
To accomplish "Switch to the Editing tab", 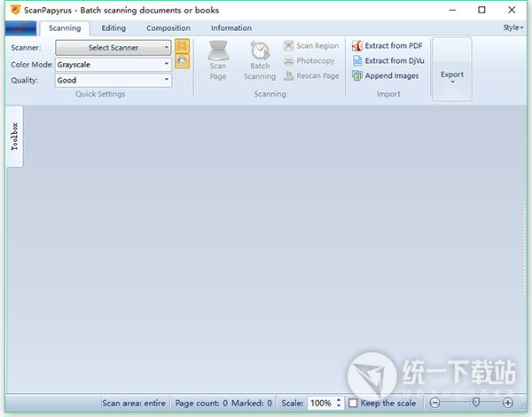I will click(113, 28).
